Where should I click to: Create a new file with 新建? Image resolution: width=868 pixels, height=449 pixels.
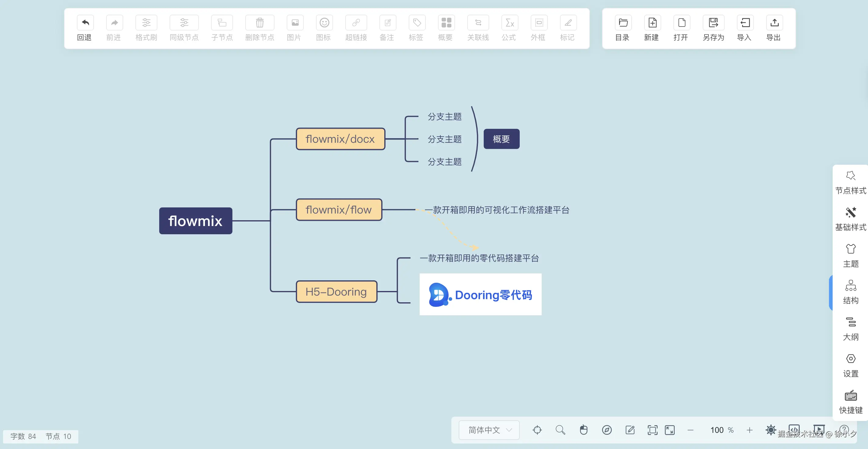coord(652,23)
